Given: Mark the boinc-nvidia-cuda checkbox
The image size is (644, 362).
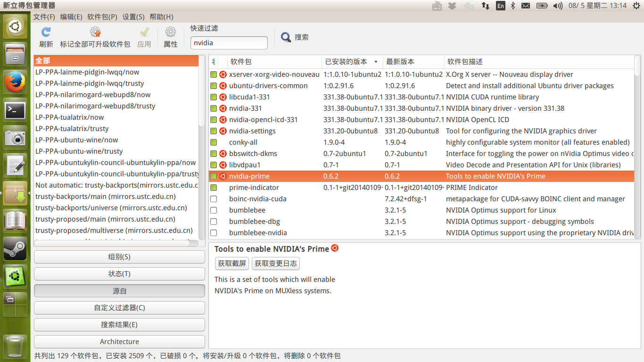Looking at the screenshot, I should [214, 199].
